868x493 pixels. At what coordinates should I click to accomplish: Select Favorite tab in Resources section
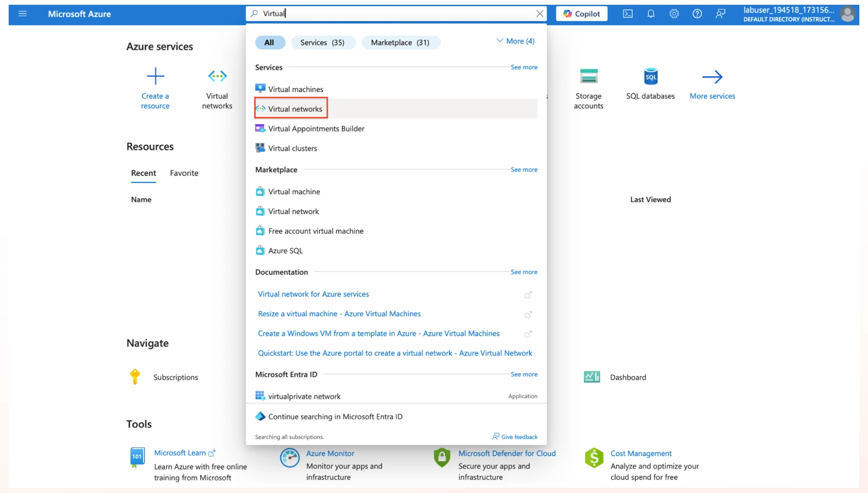coord(183,172)
